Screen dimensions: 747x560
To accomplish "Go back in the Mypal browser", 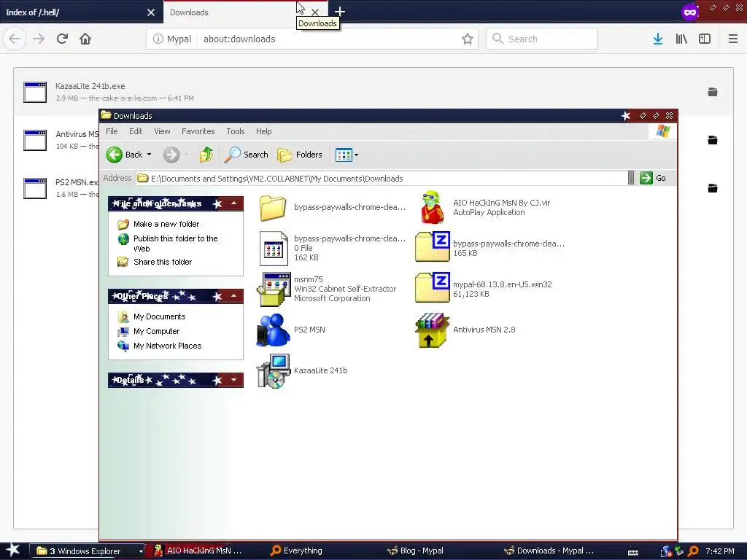I will (15, 39).
